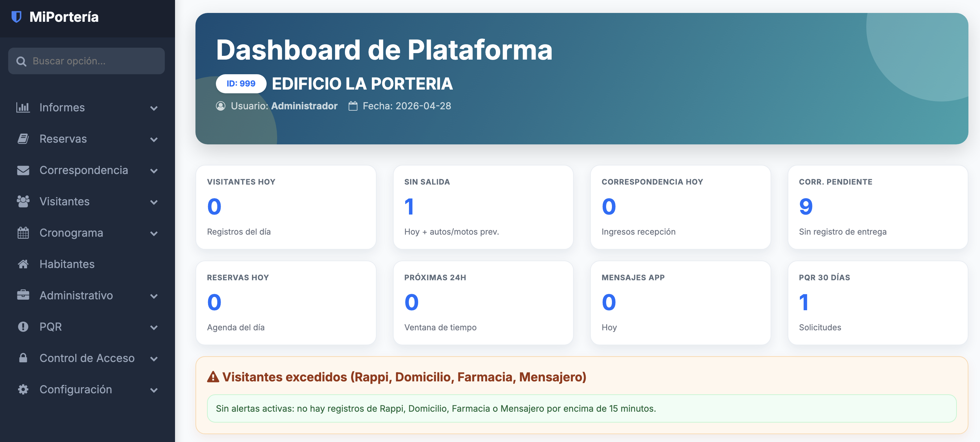980x442 pixels.
Task: Click 'Registros del día' caption
Action: click(239, 232)
